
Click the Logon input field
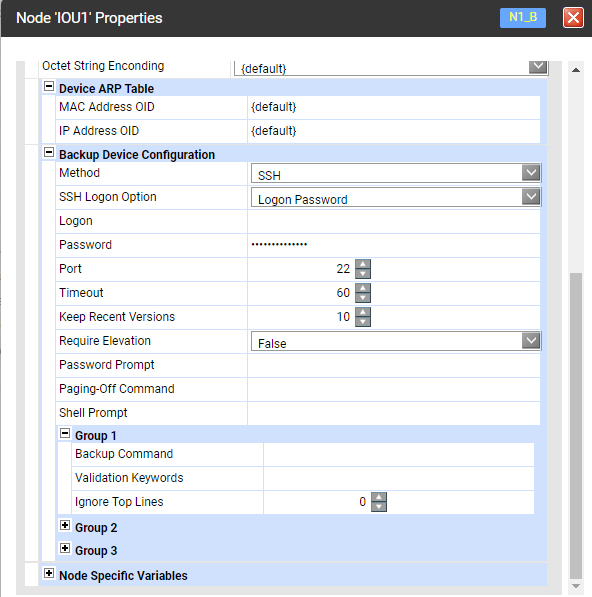click(x=394, y=221)
